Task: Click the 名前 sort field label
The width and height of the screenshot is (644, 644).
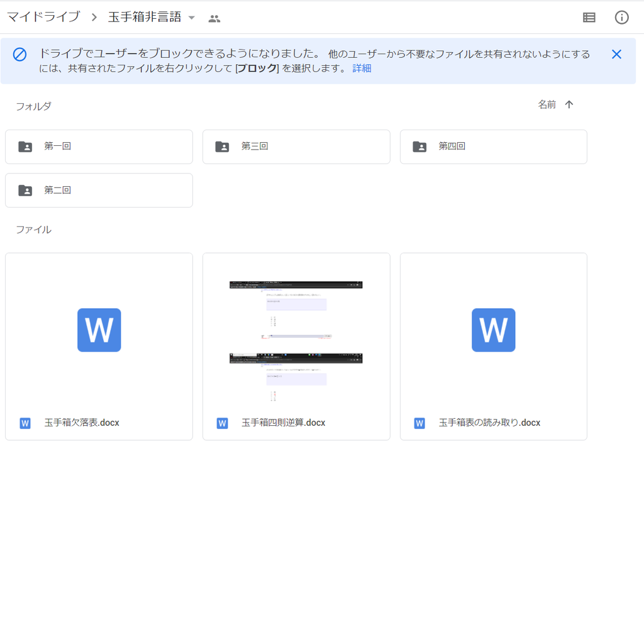Action: (x=547, y=104)
